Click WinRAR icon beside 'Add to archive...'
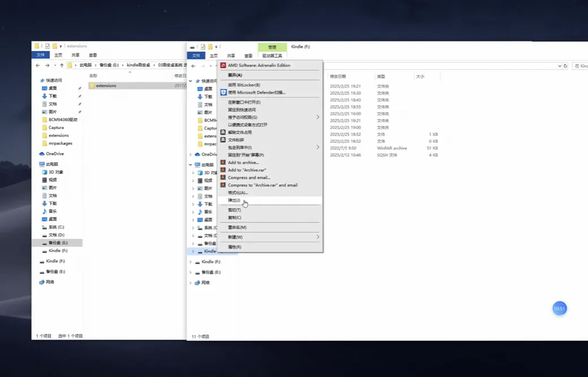The width and height of the screenshot is (588, 377). (x=223, y=162)
